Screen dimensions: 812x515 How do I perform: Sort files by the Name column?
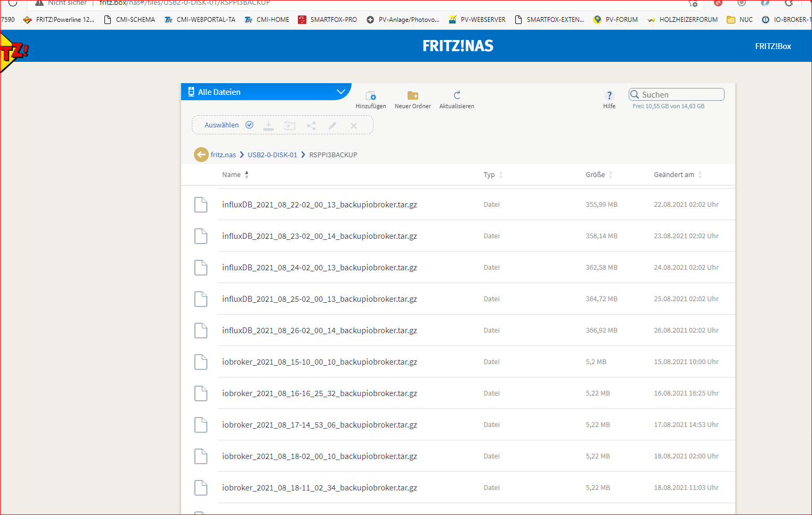(235, 174)
